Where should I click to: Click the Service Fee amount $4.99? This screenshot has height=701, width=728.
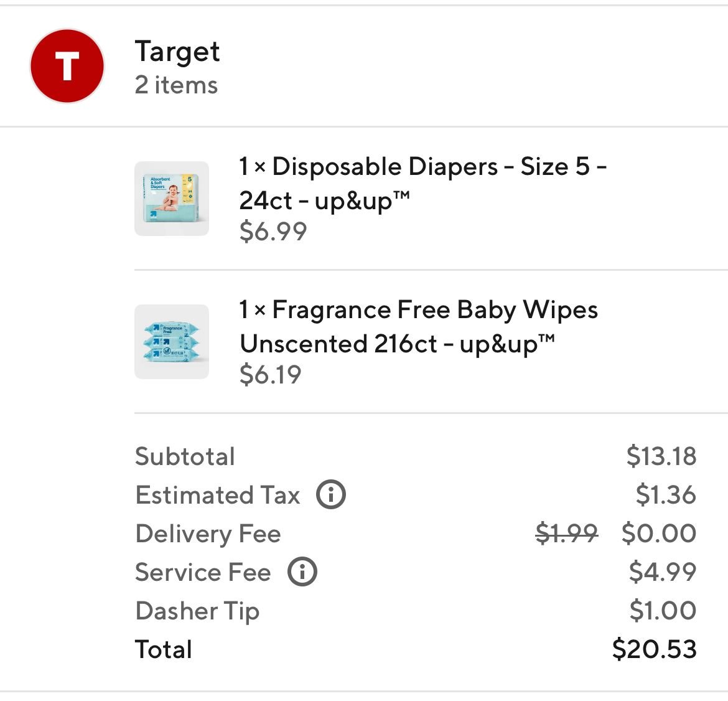(x=662, y=572)
